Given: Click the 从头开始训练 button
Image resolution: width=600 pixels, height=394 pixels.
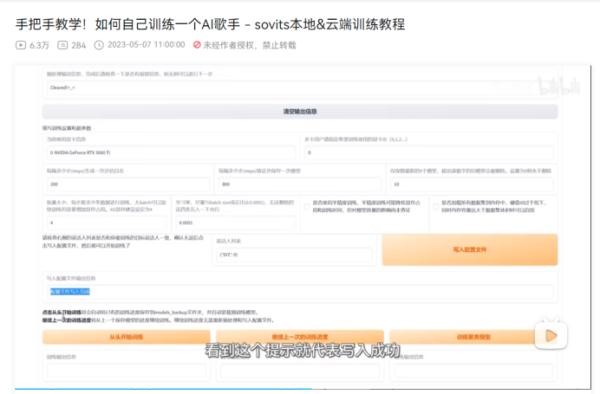Looking at the screenshot, I should (126, 337).
